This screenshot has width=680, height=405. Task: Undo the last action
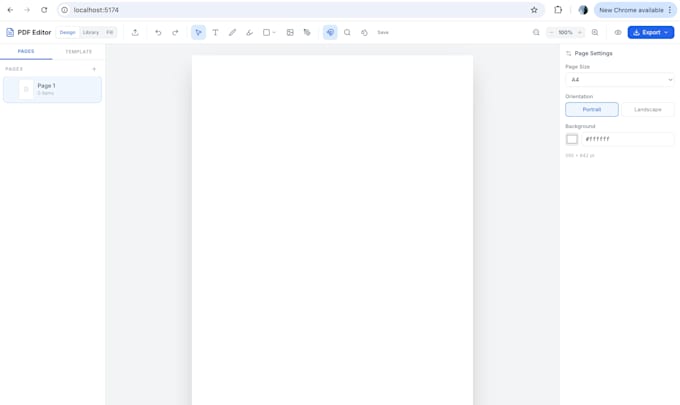point(158,33)
